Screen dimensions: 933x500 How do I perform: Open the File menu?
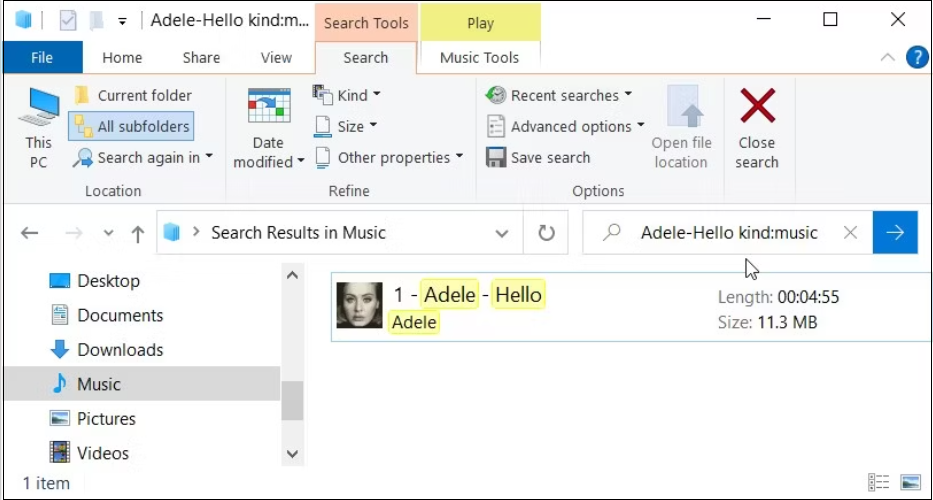point(42,58)
